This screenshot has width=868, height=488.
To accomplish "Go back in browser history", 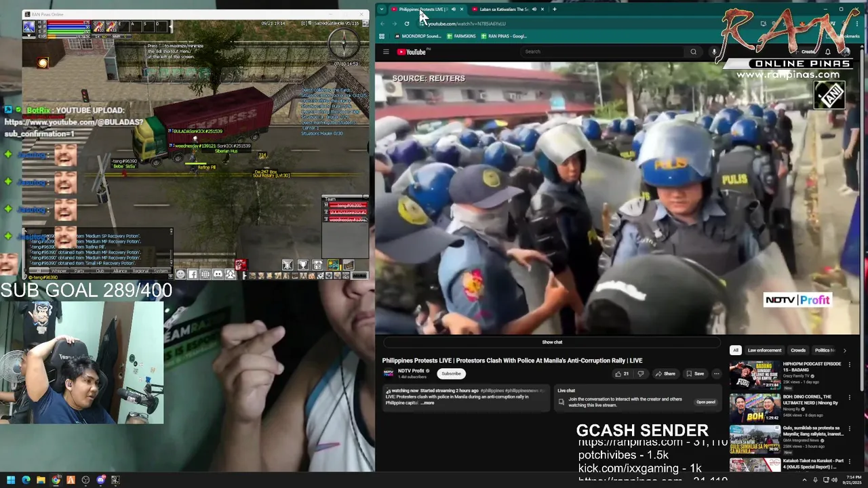I will point(383,23).
